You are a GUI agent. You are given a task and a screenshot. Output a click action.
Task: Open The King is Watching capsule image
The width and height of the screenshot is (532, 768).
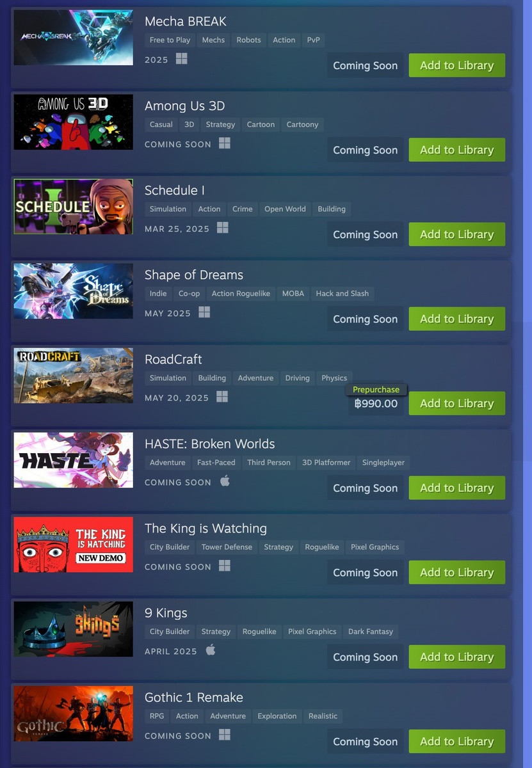click(74, 545)
